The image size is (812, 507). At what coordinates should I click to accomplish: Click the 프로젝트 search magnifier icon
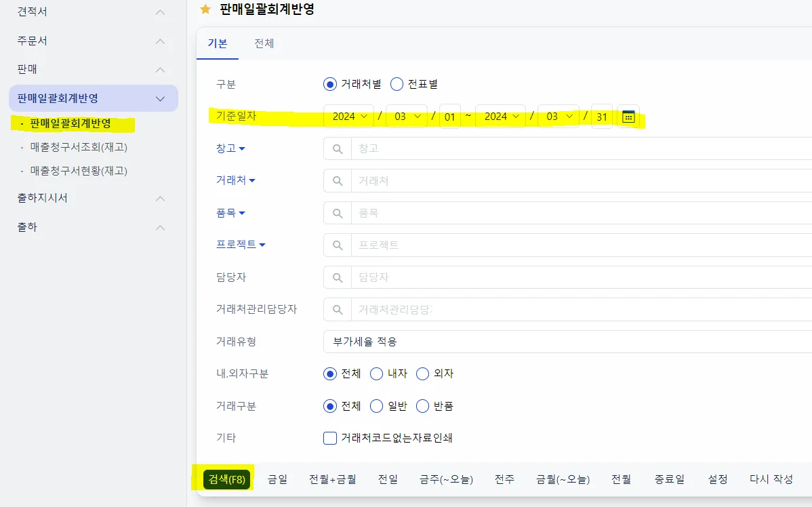338,245
